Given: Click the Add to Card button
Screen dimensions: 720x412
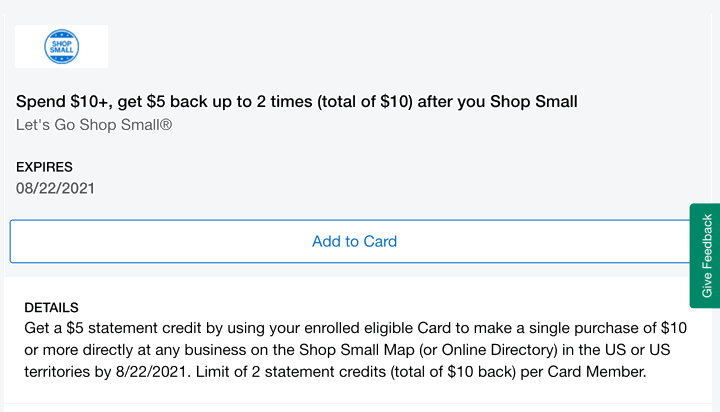Looking at the screenshot, I should [x=354, y=241].
